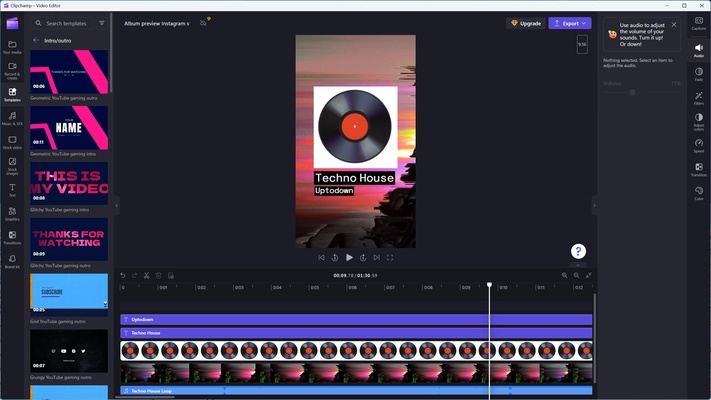Collapse the right properties panel
The width and height of the screenshot is (711, 400).
pos(594,205)
